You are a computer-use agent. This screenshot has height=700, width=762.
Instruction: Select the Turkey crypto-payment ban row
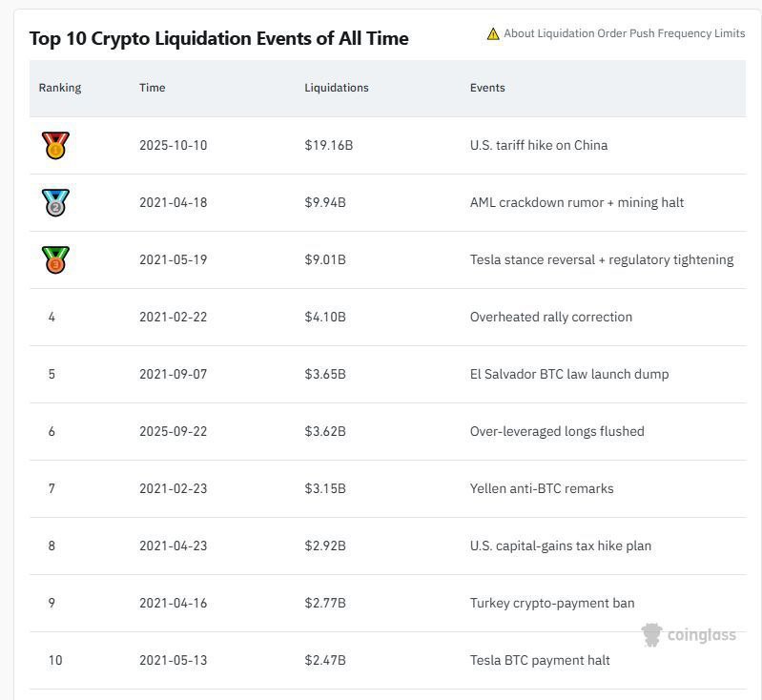point(552,604)
